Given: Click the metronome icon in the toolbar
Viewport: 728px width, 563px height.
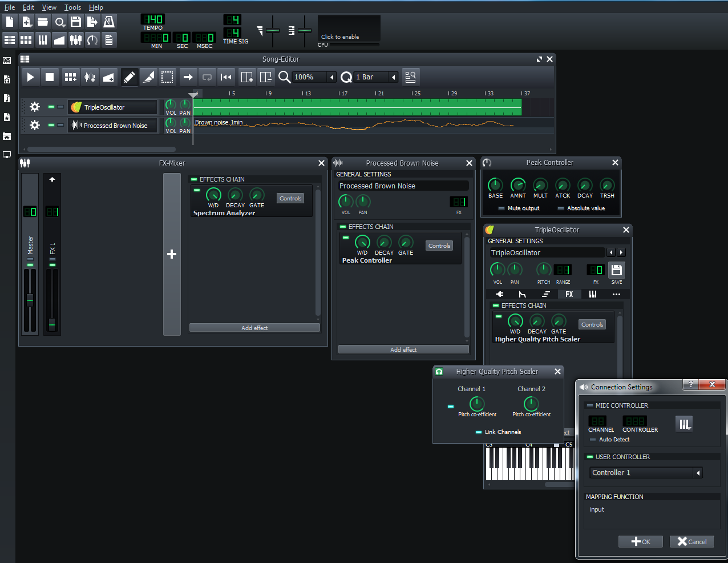Looking at the screenshot, I should pyautogui.click(x=109, y=22).
